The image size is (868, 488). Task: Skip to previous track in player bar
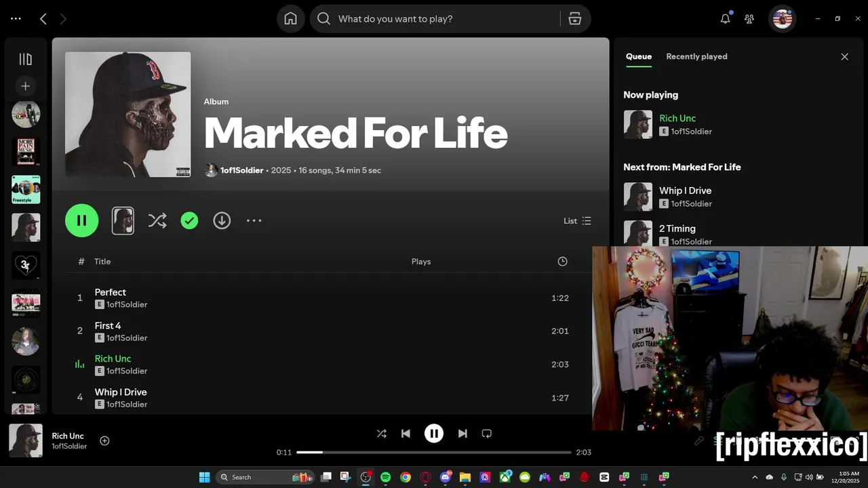[406, 434]
